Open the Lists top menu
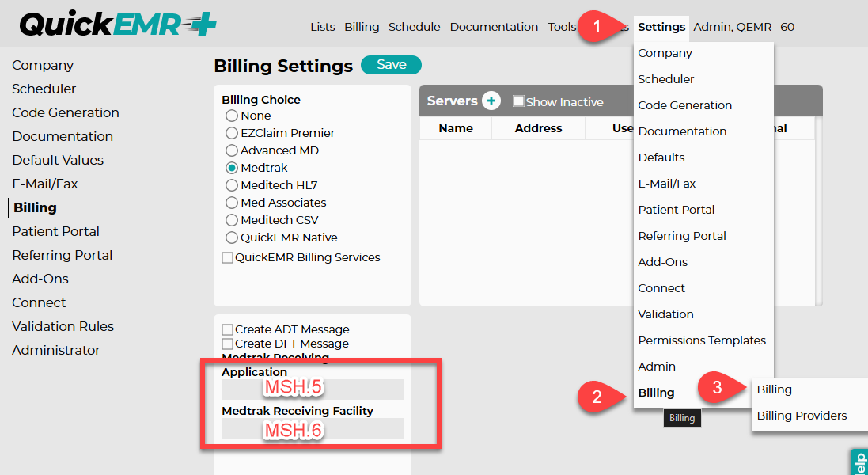Screen dimensions: 868x475 coord(323,27)
